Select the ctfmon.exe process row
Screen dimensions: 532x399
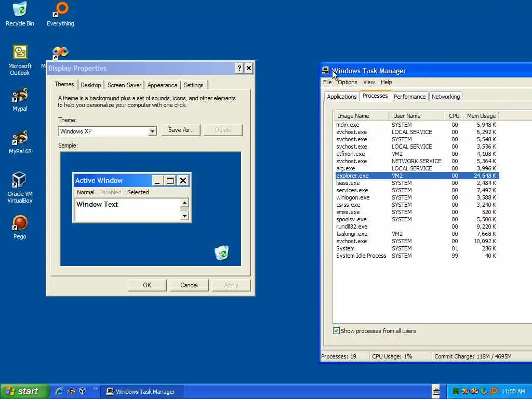(417, 154)
